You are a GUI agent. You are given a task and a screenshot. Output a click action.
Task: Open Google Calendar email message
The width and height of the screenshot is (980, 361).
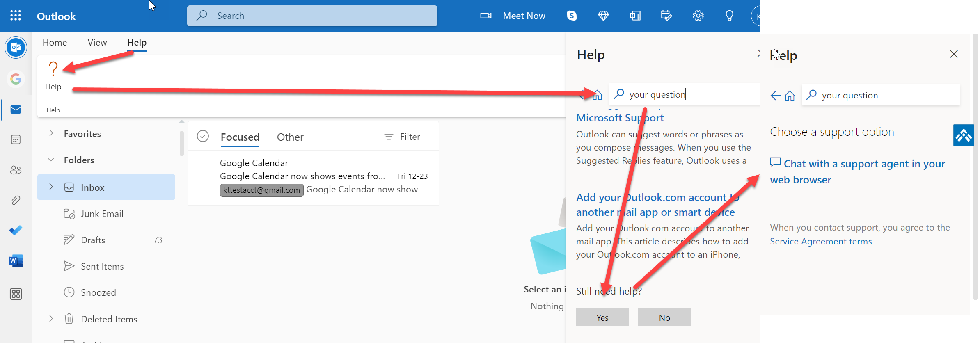point(314,177)
